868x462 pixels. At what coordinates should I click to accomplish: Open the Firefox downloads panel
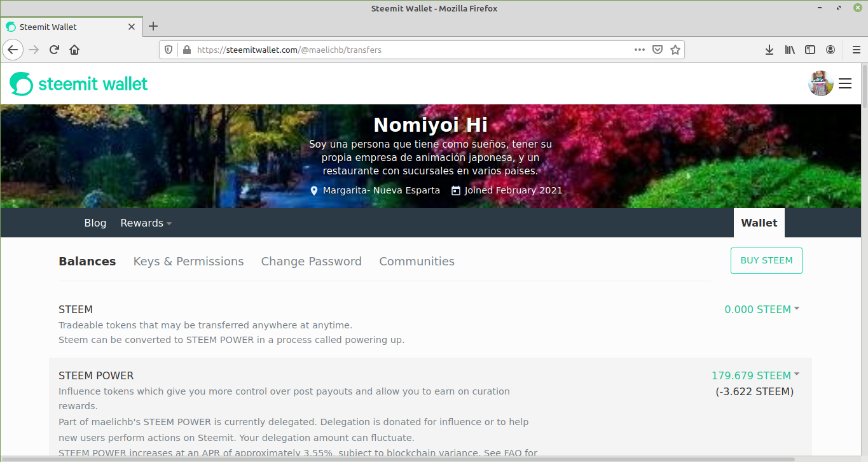pos(769,50)
